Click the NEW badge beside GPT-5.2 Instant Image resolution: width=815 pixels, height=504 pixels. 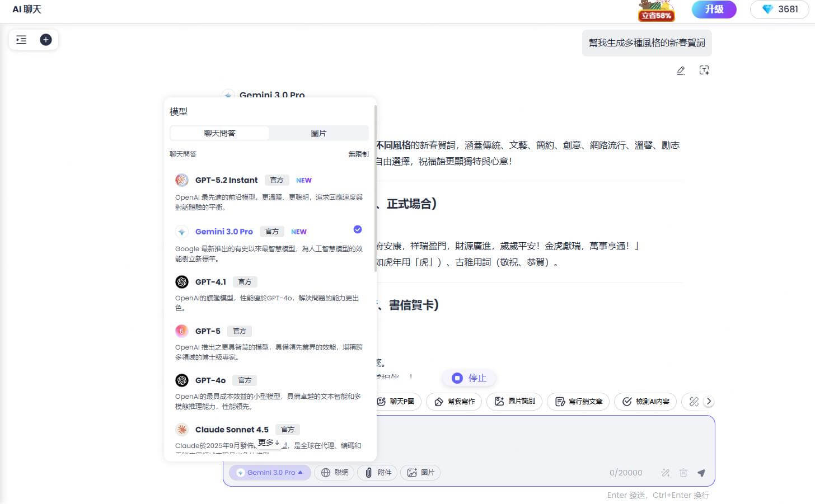pyautogui.click(x=304, y=181)
